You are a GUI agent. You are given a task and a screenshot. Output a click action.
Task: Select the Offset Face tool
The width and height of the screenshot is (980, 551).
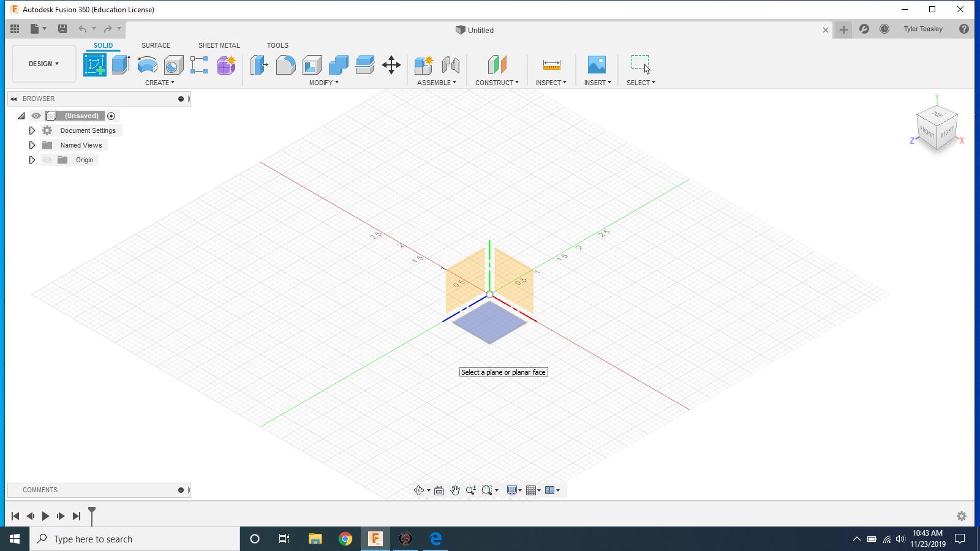[364, 64]
